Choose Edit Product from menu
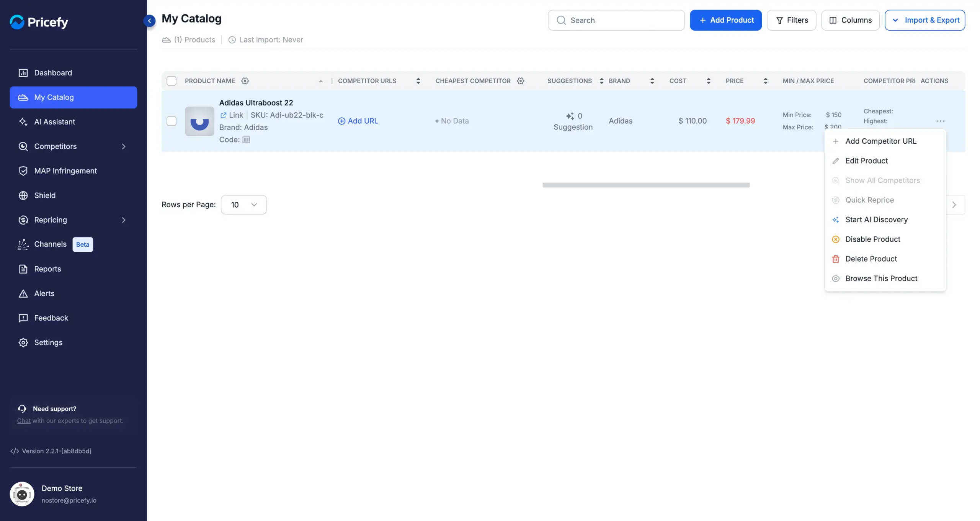The height and width of the screenshot is (521, 980). 885,161
